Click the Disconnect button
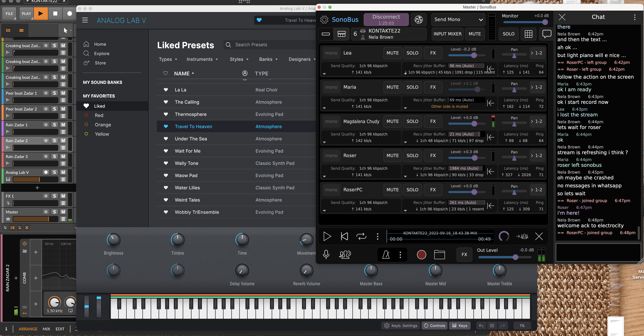Screen dimensions: 644x336 386,19
